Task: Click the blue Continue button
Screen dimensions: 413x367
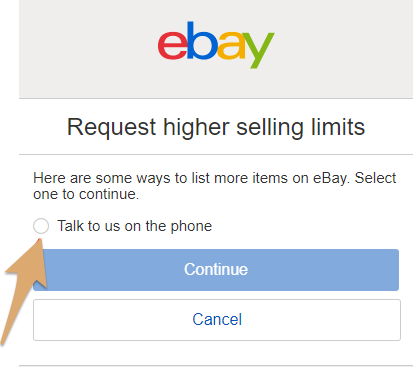Action: tap(216, 270)
